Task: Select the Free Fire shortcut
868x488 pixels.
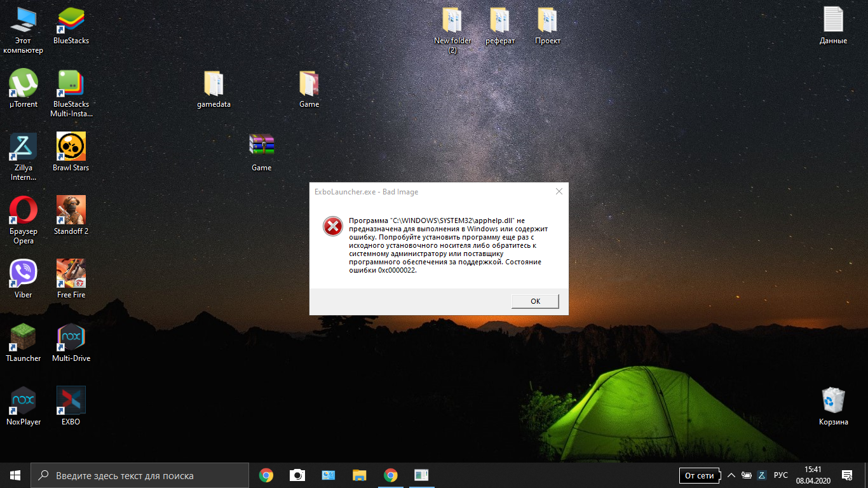Action: (x=71, y=280)
